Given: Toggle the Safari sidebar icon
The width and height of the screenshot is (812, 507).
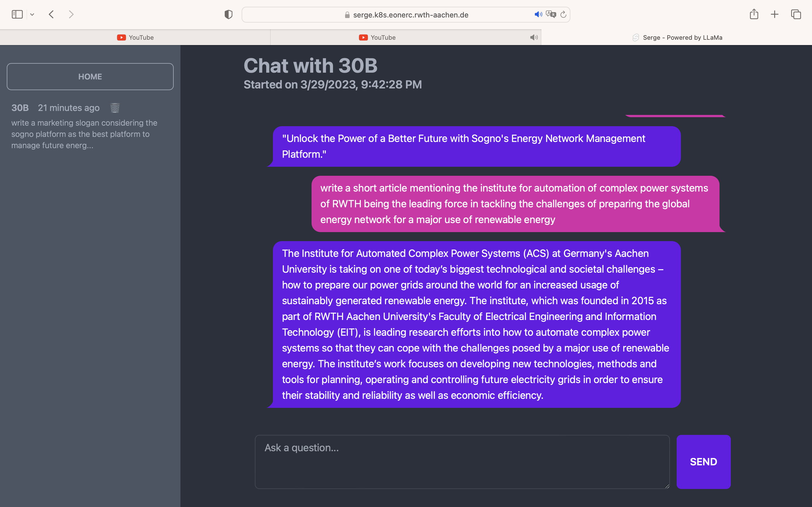Looking at the screenshot, I should point(17,14).
